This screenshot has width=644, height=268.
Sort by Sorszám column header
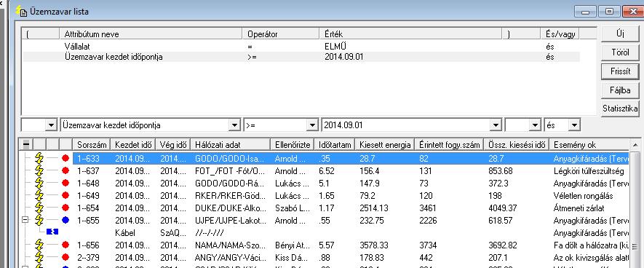92,145
